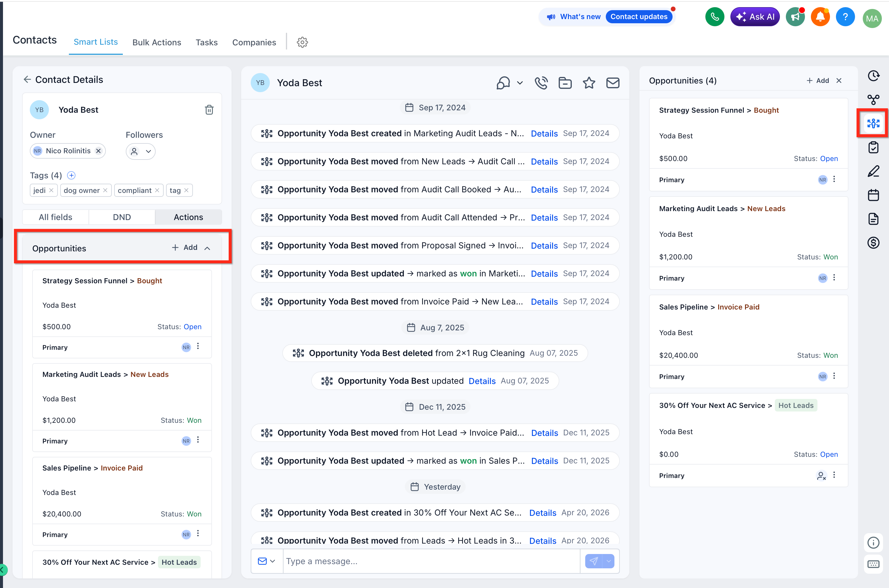Remove owner Nico Rolinitis
Screen dimensions: 889x588
pyautogui.click(x=98, y=151)
